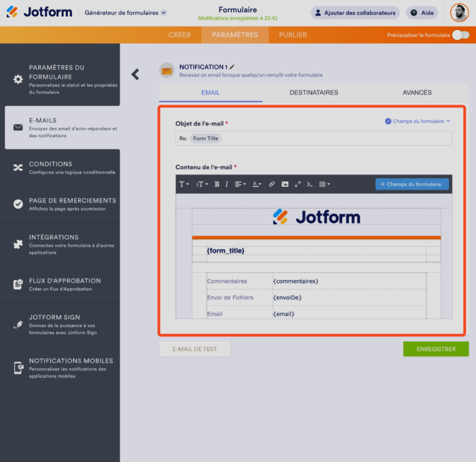Click the blue + Champs du formulaire button
This screenshot has width=476, height=462.
(x=412, y=184)
